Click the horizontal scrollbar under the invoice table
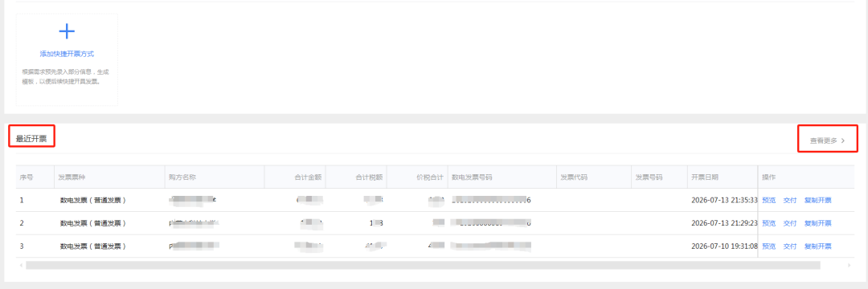This screenshot has width=868, height=289. pos(423,265)
